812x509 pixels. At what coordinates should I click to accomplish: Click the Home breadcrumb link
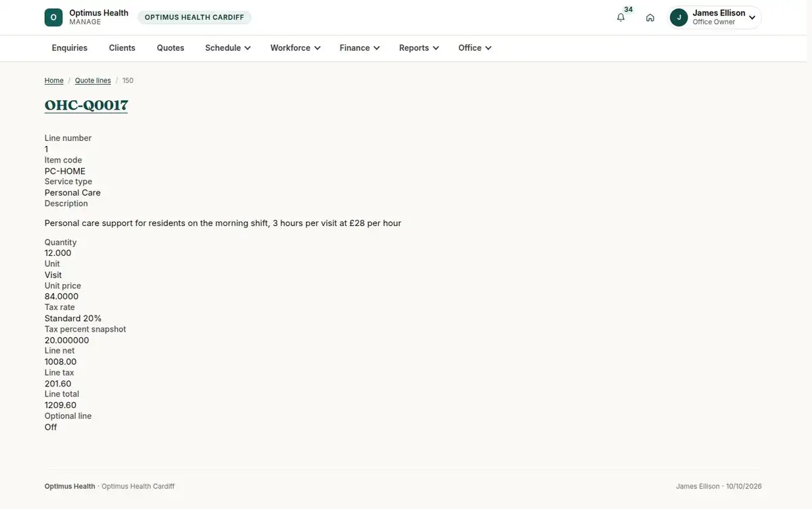pyautogui.click(x=54, y=81)
